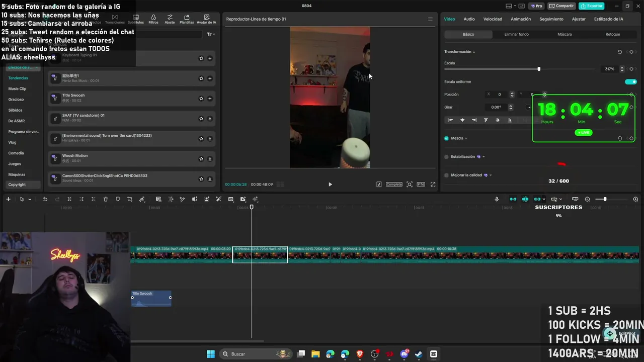Adjust the timeline zoom slider
This screenshot has width=644, height=362.
[x=605, y=199]
